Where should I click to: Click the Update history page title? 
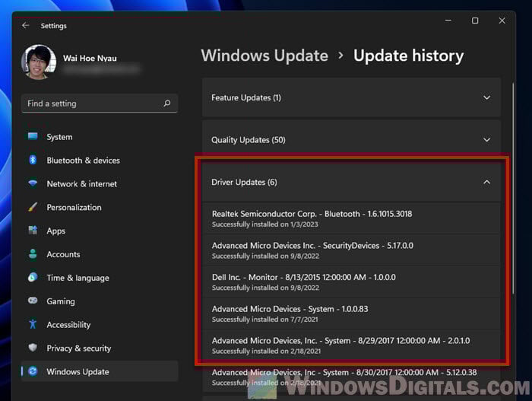[409, 56]
